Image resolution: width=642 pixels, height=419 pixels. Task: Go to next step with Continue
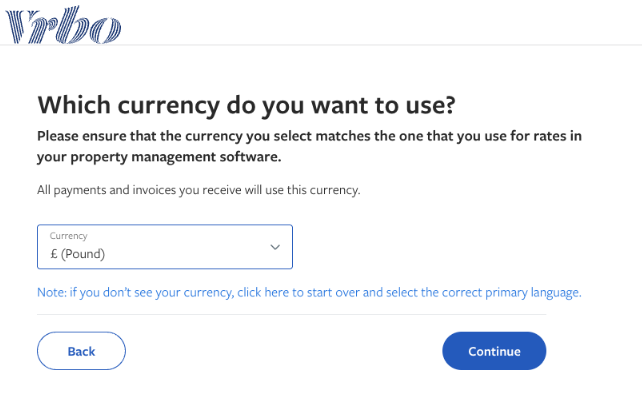click(494, 351)
